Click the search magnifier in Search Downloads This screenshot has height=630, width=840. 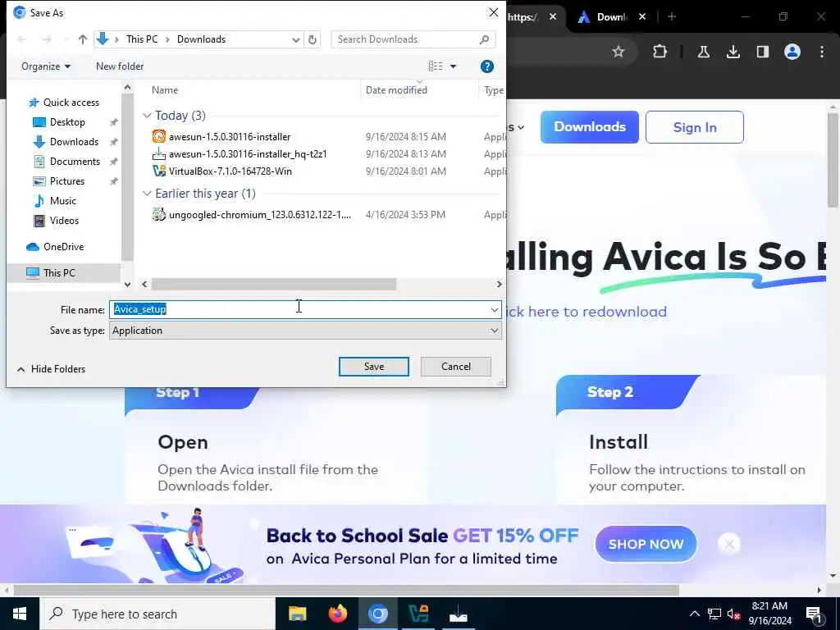[x=484, y=39]
